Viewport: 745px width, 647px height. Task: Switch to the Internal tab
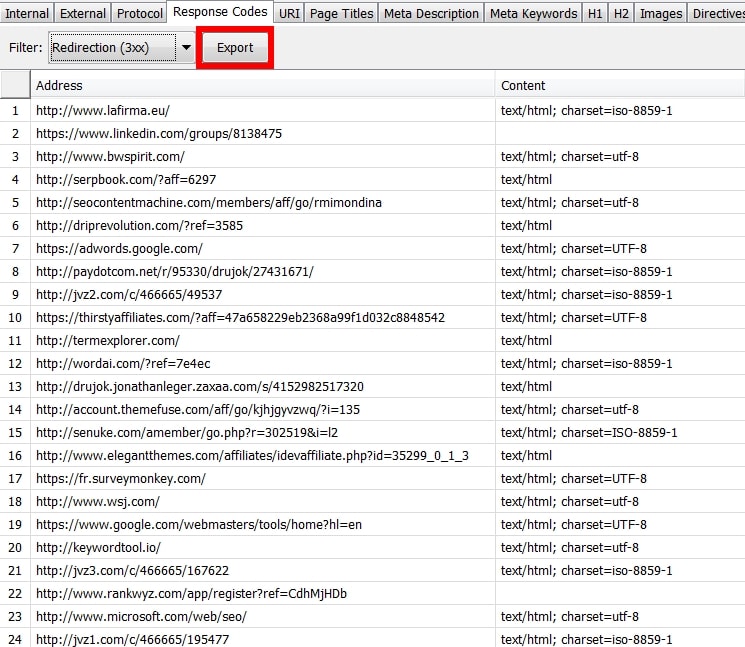(x=27, y=13)
